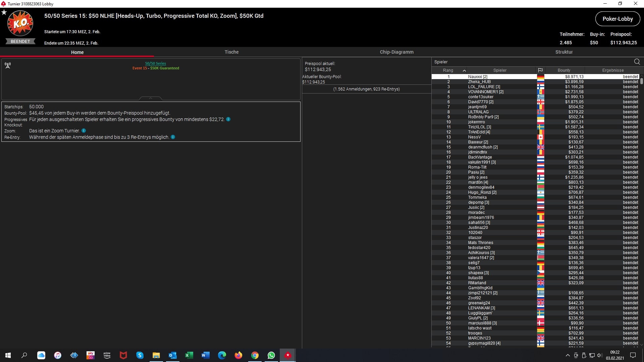Viewport: 644px width, 362px height.
Task: Sort players by country flag column
Action: [540, 70]
